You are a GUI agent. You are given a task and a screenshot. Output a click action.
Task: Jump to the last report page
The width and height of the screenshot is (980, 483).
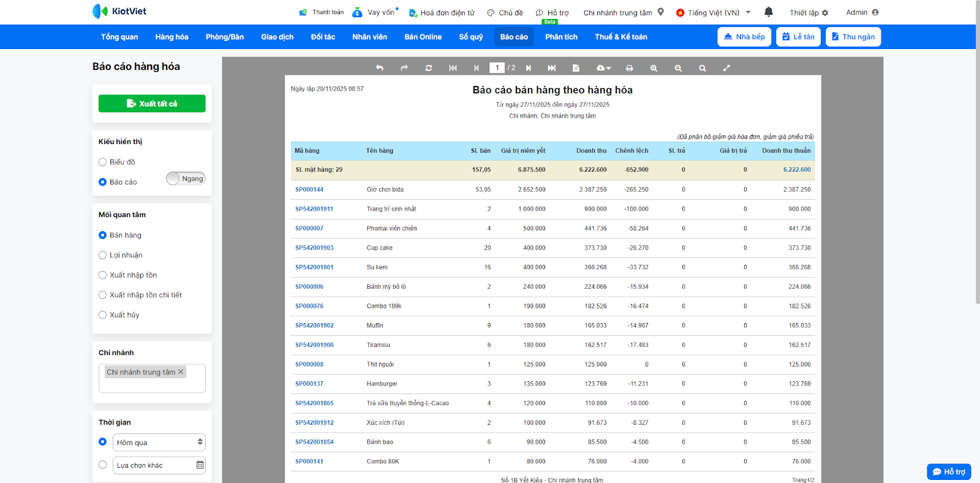tap(551, 68)
